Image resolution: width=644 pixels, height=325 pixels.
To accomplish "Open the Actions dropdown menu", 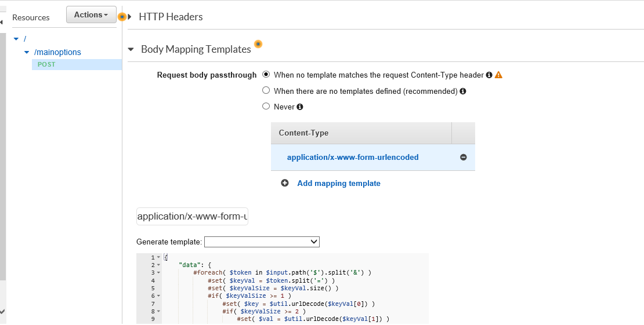I will tap(91, 15).
